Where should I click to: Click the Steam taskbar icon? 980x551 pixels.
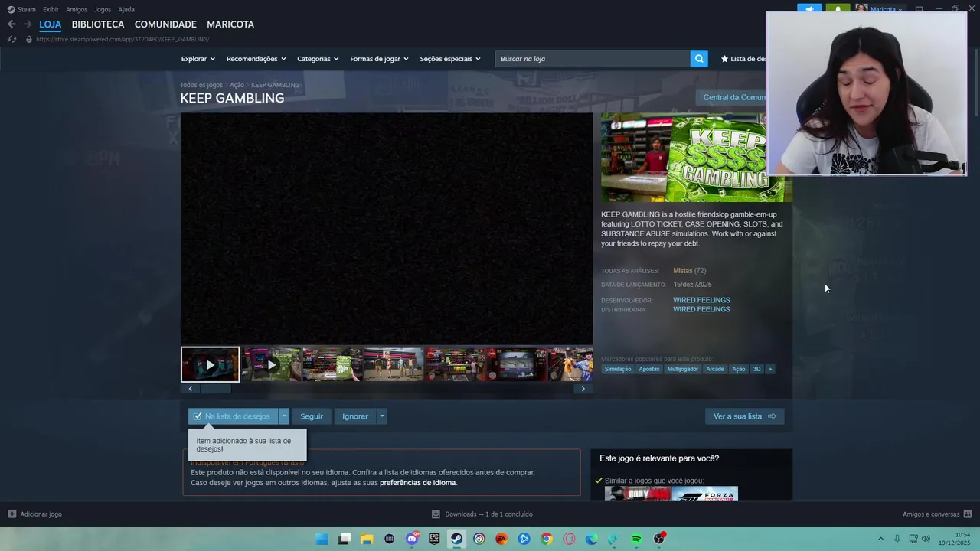(x=456, y=539)
